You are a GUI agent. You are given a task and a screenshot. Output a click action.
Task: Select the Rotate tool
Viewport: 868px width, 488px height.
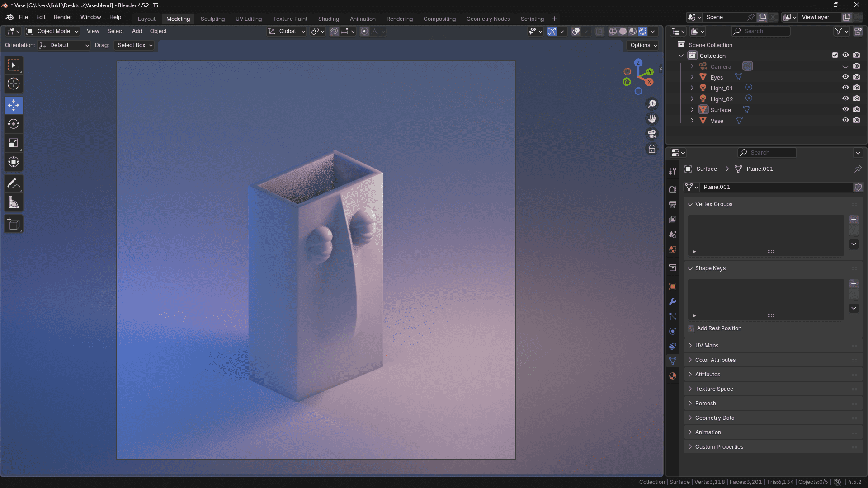(x=14, y=124)
